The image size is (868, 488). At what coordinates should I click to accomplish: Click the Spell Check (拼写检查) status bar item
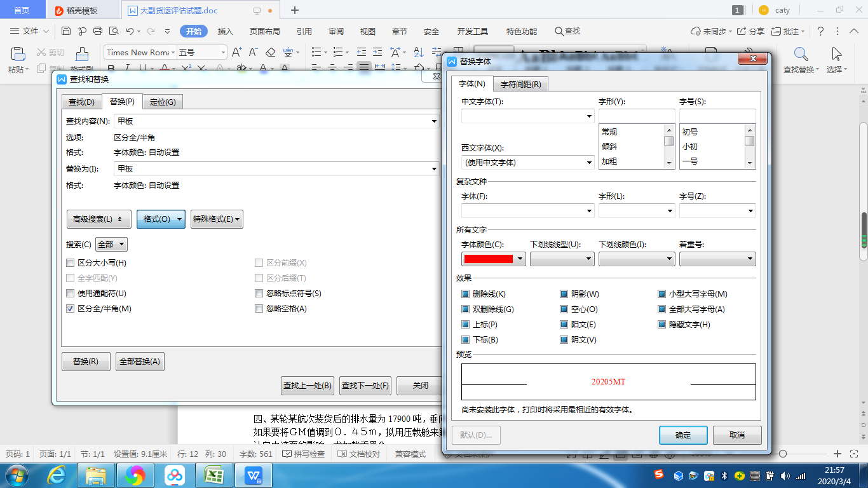point(304,454)
